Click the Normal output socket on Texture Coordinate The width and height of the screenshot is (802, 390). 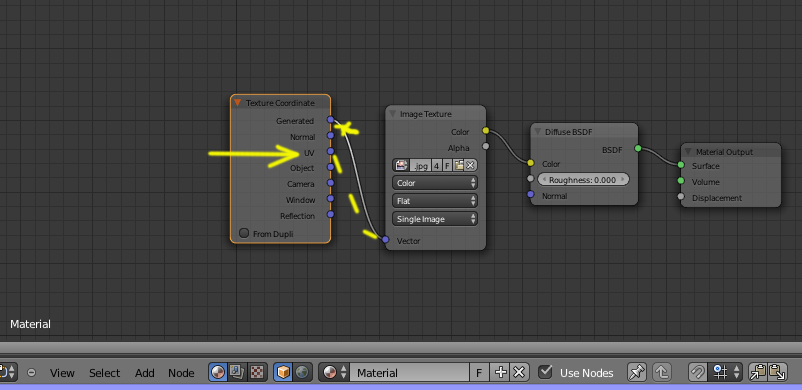330,136
